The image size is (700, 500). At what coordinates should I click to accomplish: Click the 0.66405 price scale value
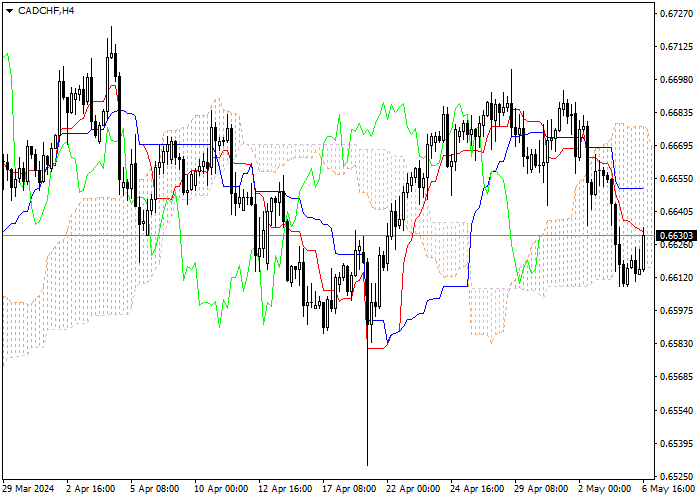(x=676, y=212)
